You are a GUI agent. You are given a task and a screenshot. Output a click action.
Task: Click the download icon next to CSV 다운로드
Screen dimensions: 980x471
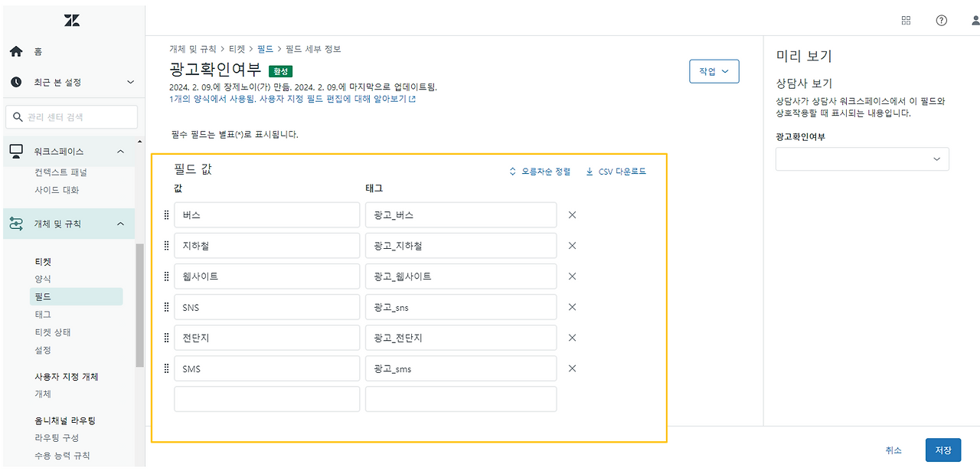point(589,171)
